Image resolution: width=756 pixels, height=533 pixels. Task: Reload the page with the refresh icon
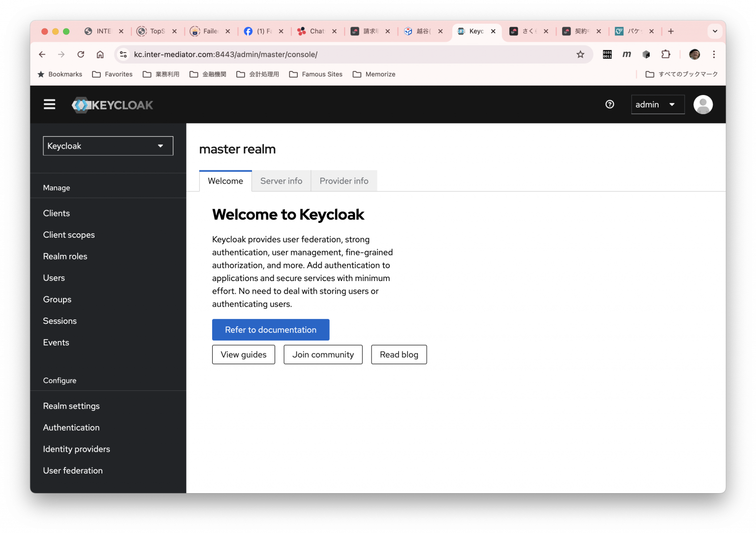(81, 54)
